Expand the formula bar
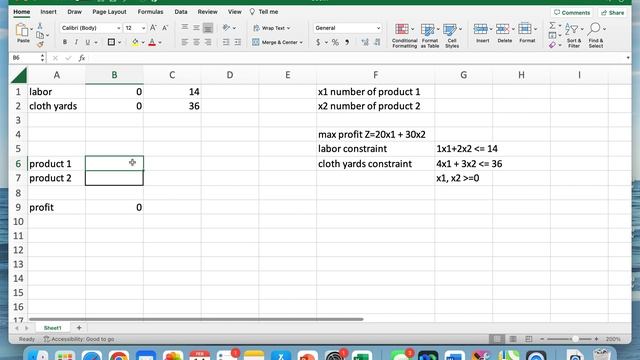 click(x=628, y=58)
